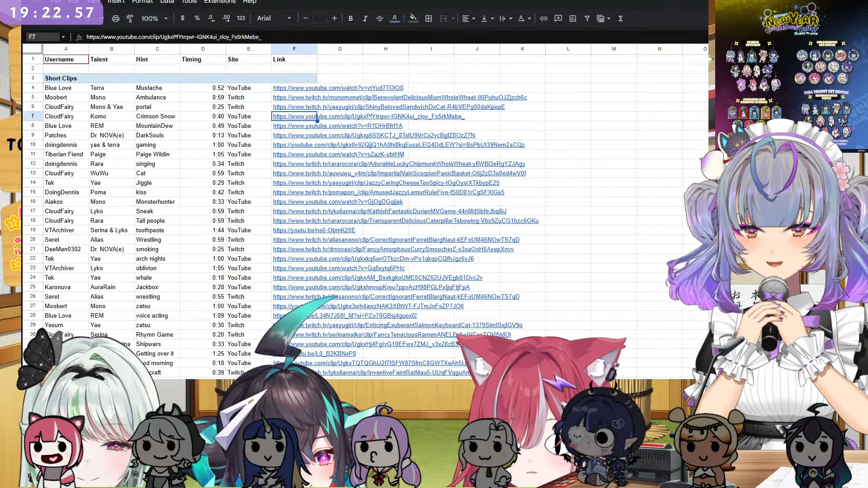Click the Name box showing F7
This screenshot has width=868, height=488.
(43, 37)
